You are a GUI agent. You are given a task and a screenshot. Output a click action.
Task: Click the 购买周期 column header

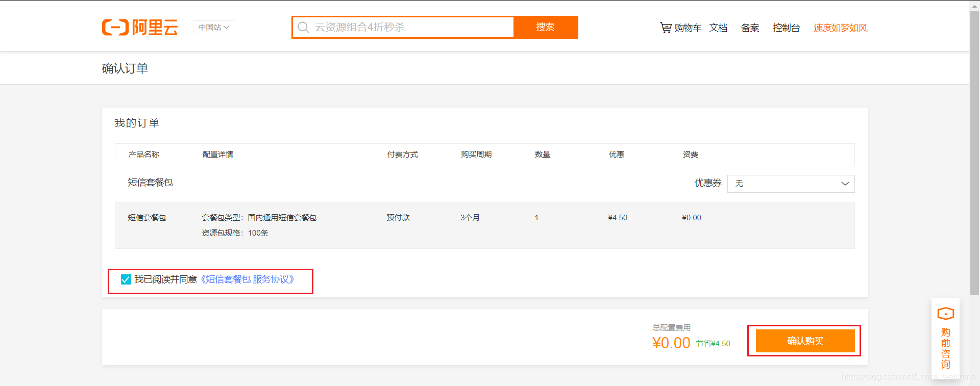click(476, 155)
